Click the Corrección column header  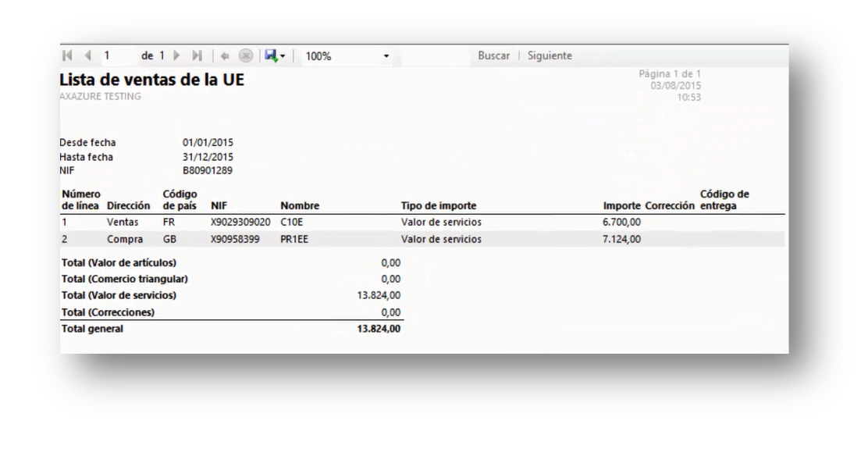pos(670,205)
